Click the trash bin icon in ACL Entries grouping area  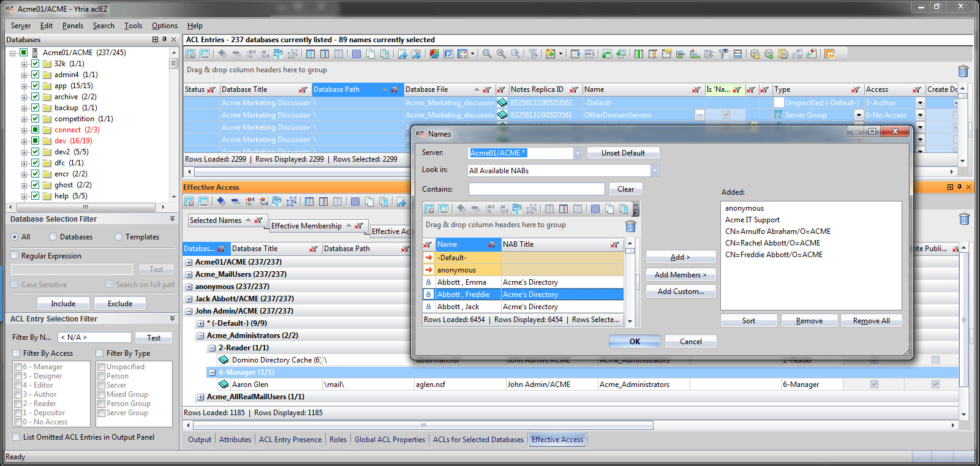pyautogui.click(x=963, y=71)
